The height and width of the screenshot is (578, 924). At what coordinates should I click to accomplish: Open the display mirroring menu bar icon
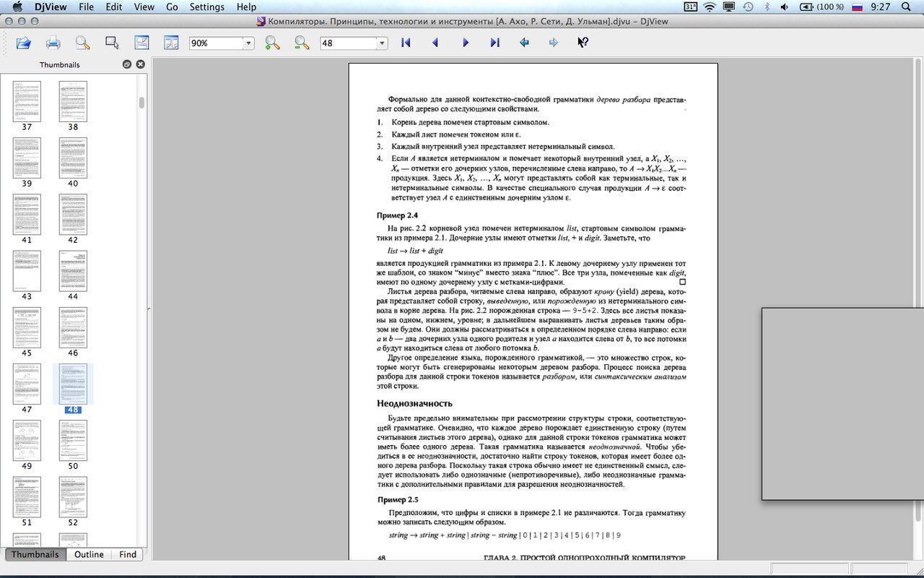click(x=729, y=7)
